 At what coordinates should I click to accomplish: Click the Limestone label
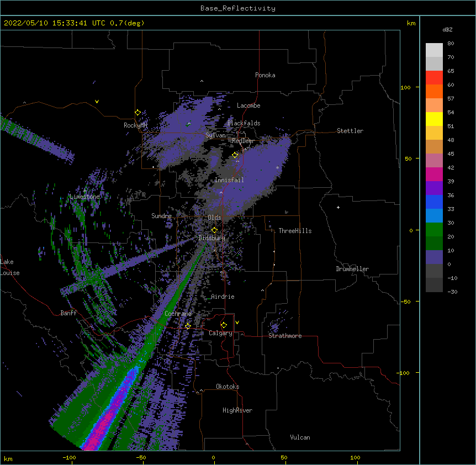coord(84,197)
